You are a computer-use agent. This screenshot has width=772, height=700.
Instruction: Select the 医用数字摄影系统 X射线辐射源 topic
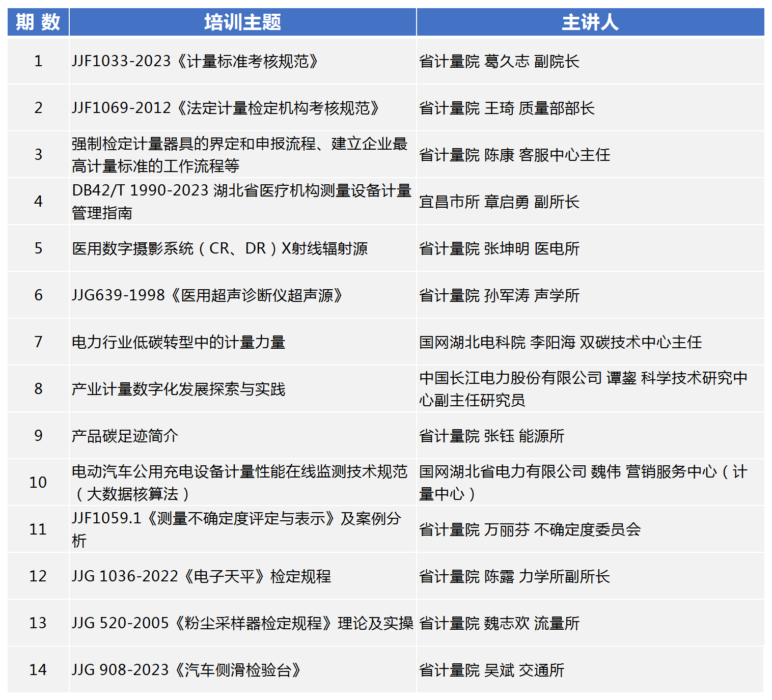pyautogui.click(x=219, y=248)
